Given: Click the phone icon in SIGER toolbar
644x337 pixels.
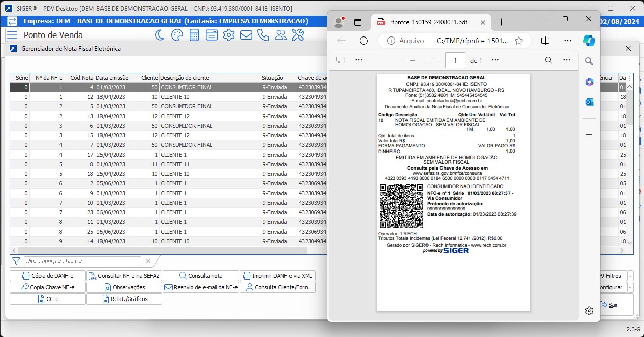Looking at the screenshot, I should tap(263, 35).
